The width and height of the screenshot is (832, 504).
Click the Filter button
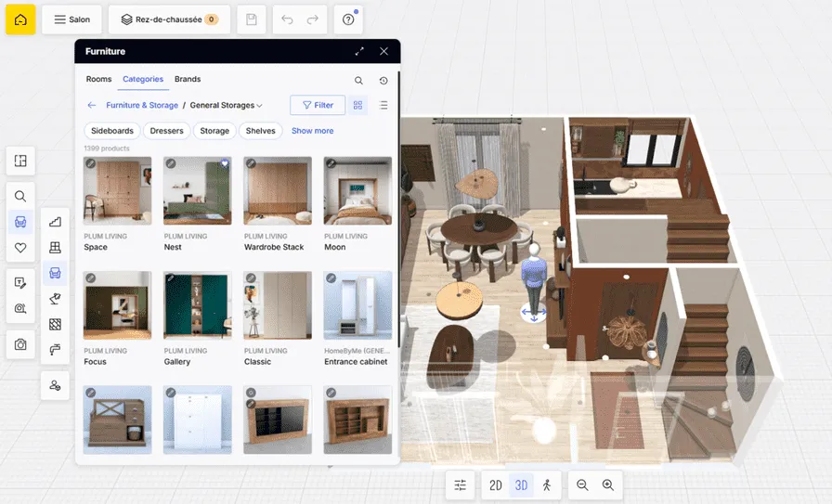click(318, 105)
